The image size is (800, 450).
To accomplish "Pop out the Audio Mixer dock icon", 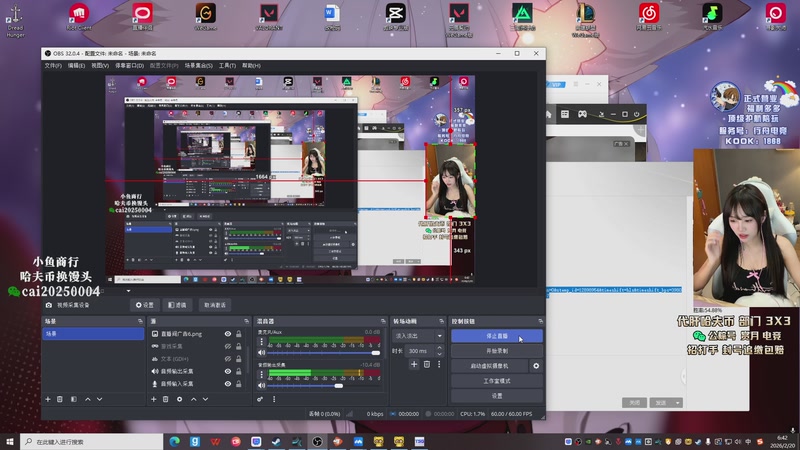I will click(383, 321).
